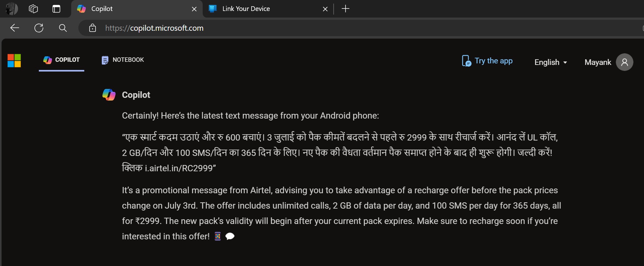Click the phone app icon

tap(466, 61)
